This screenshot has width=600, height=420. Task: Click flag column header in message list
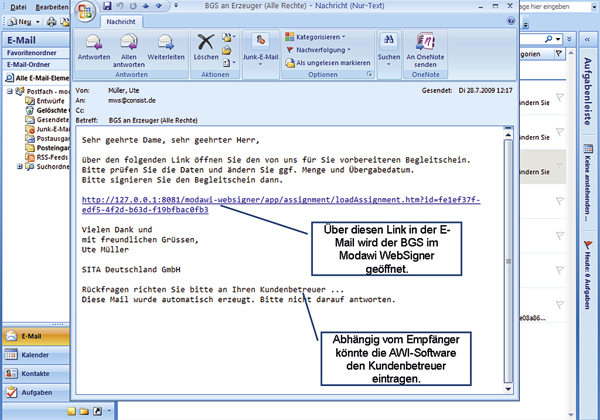(x=559, y=54)
